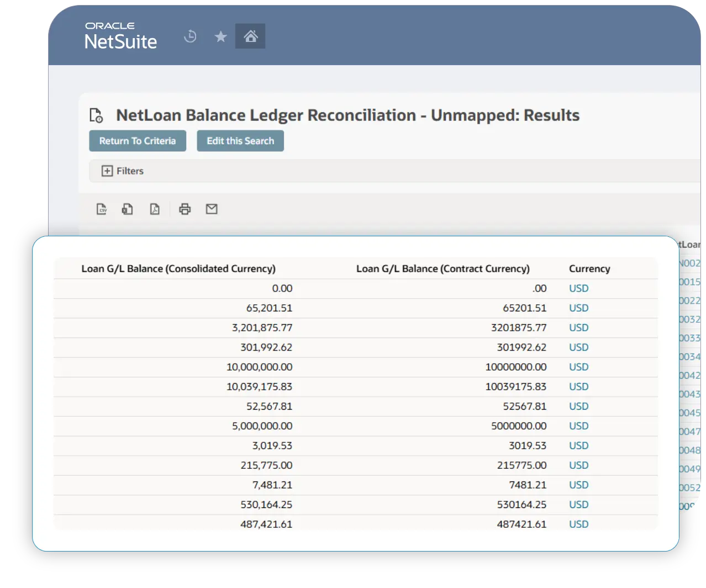Select the contract balance 52567.81 cell
Viewport: 706px width, 588px height.
pos(525,406)
